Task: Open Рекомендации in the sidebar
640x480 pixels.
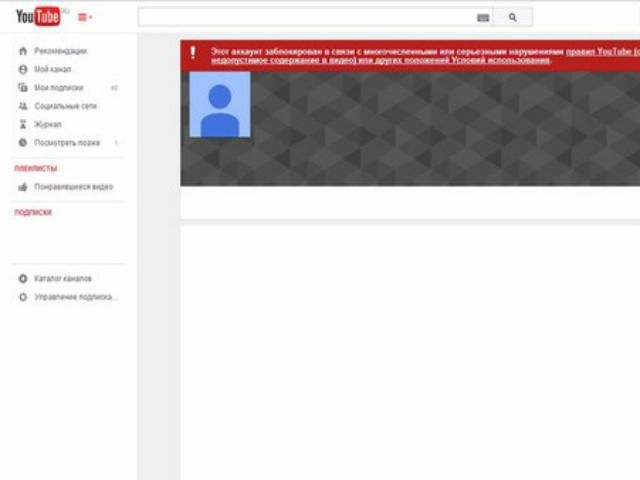Action: pyautogui.click(x=60, y=51)
